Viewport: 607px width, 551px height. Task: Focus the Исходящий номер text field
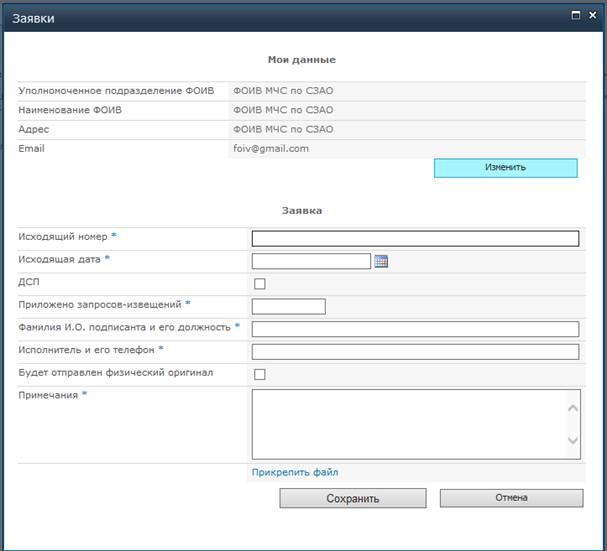(415, 238)
